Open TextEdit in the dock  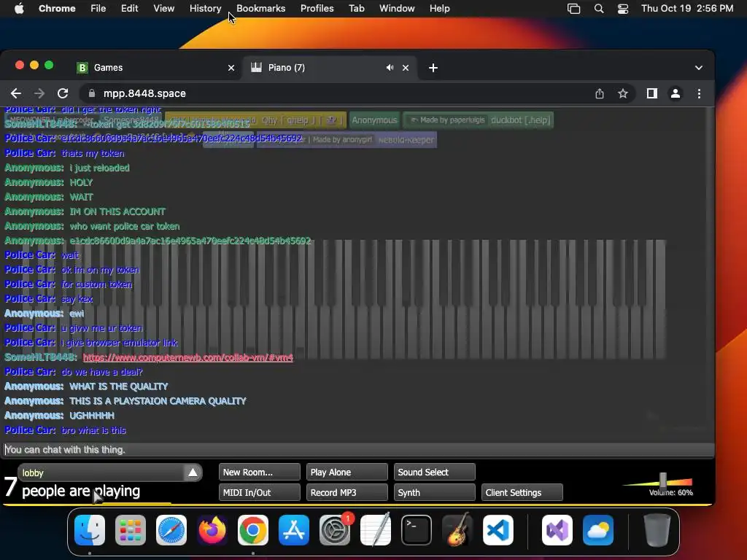376,529
